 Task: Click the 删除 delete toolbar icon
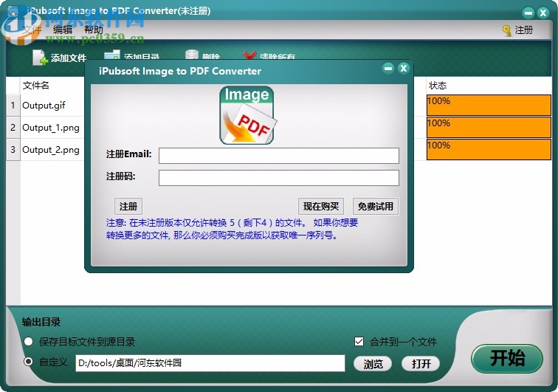click(192, 55)
